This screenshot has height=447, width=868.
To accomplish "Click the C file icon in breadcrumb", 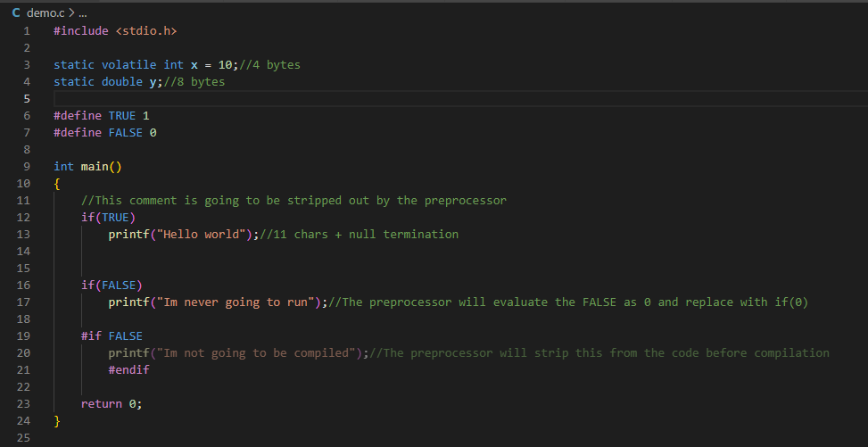I will click(x=16, y=12).
